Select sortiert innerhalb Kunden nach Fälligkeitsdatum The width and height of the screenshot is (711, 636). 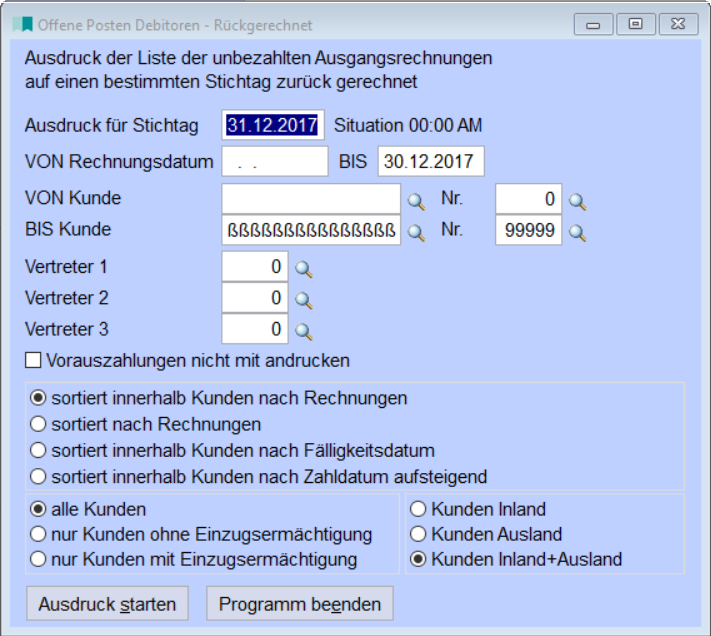(39, 450)
